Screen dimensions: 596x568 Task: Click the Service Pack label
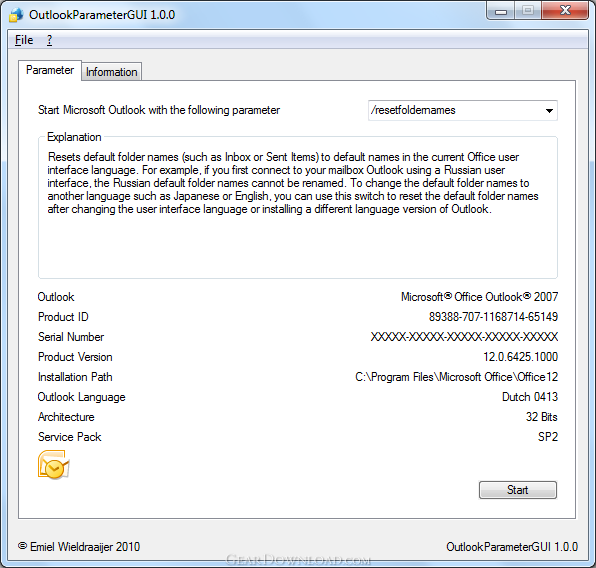click(x=70, y=437)
